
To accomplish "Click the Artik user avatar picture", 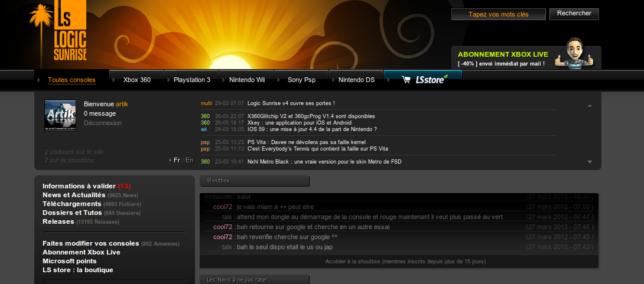I will (x=60, y=116).
